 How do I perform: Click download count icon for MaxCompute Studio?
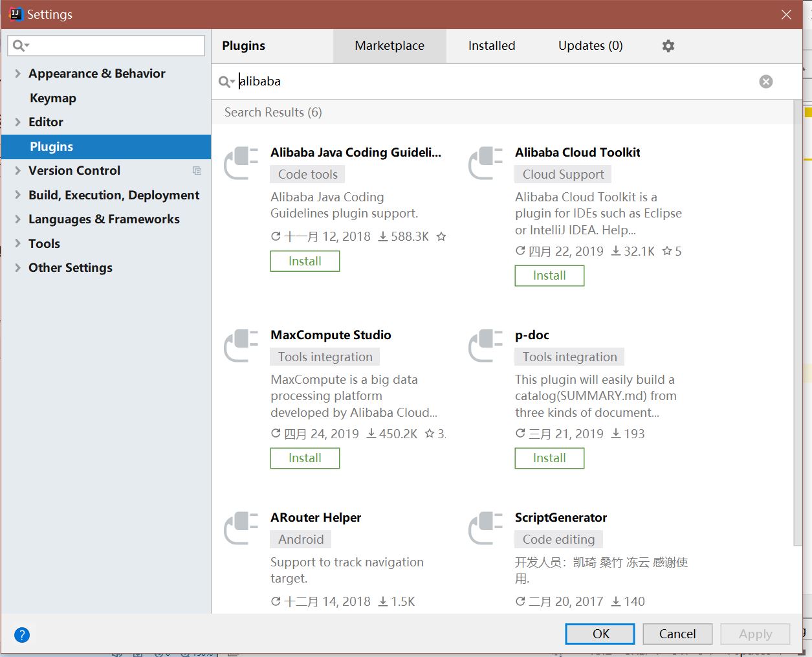371,434
